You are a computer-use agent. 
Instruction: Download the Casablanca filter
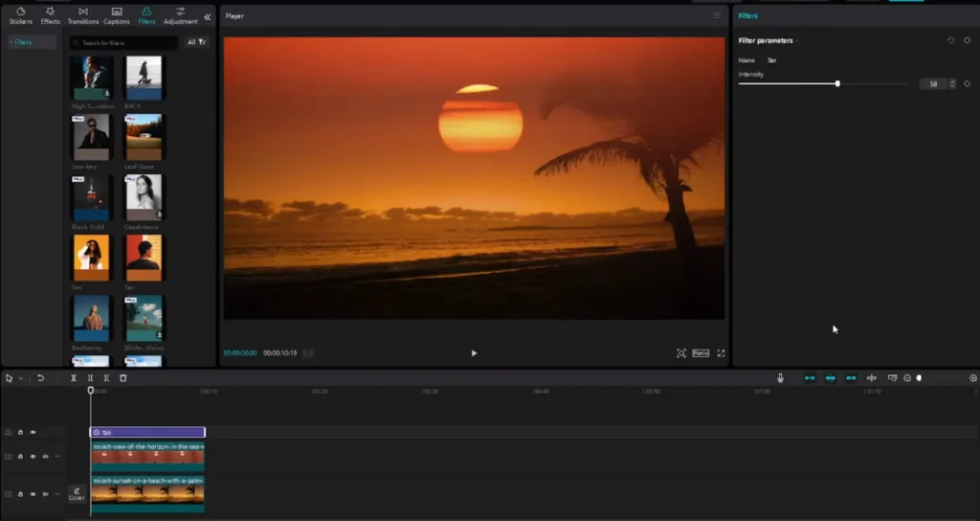click(160, 214)
